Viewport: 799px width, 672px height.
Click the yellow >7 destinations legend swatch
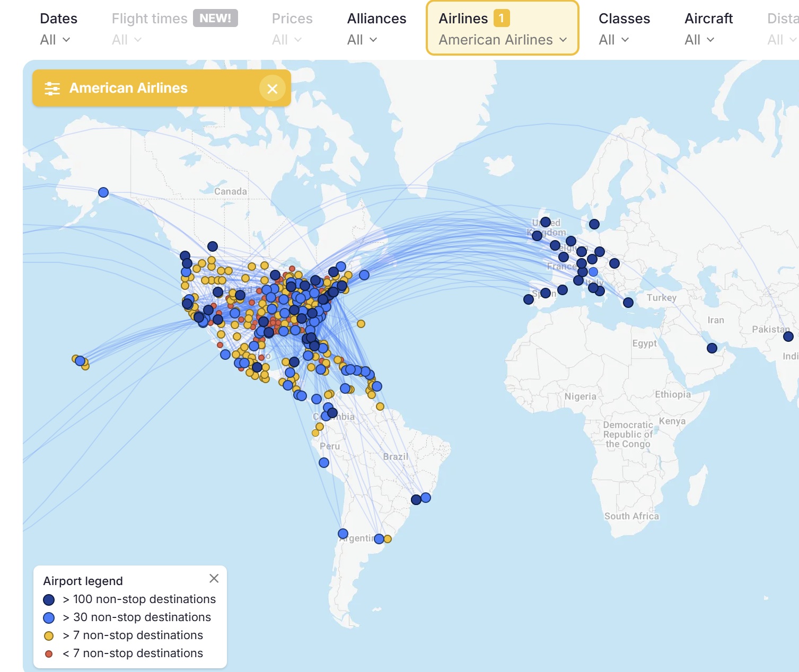tap(49, 635)
